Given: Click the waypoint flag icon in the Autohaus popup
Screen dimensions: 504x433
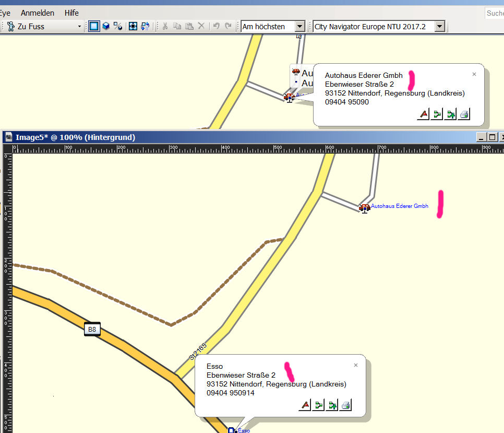Looking at the screenshot, I should [x=423, y=114].
